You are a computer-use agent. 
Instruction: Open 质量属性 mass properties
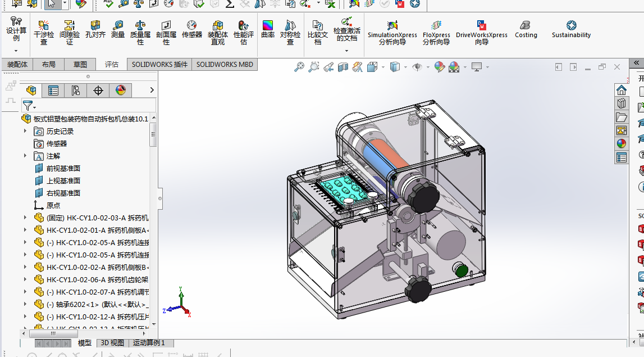click(x=140, y=33)
